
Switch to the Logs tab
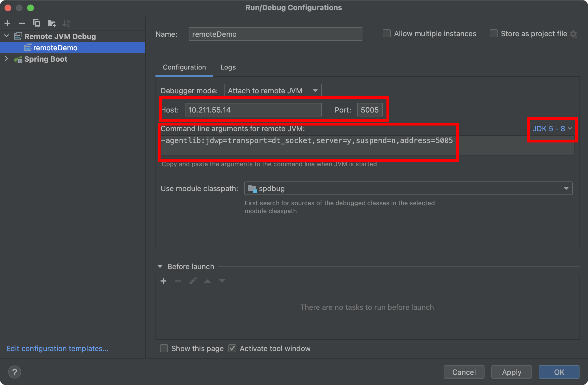coord(228,67)
